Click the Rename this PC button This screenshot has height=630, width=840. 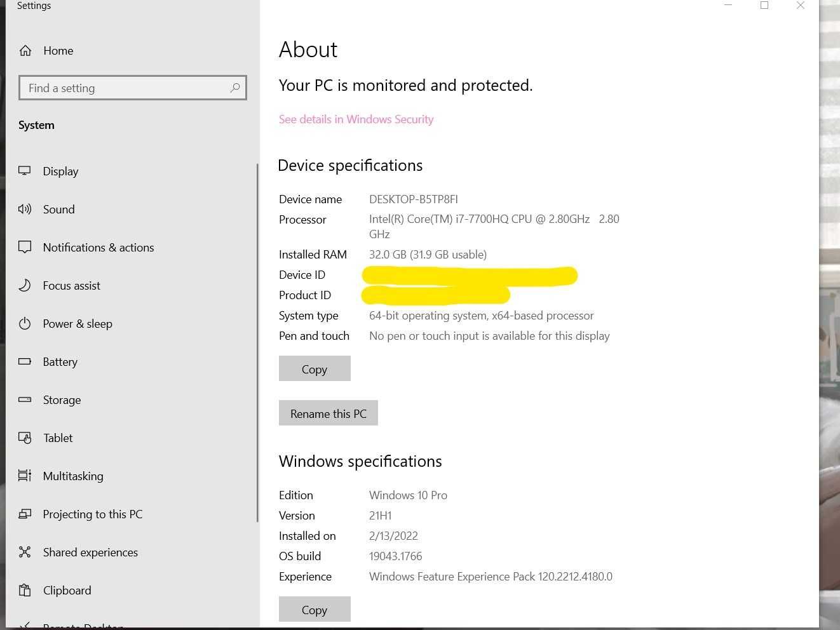329,413
